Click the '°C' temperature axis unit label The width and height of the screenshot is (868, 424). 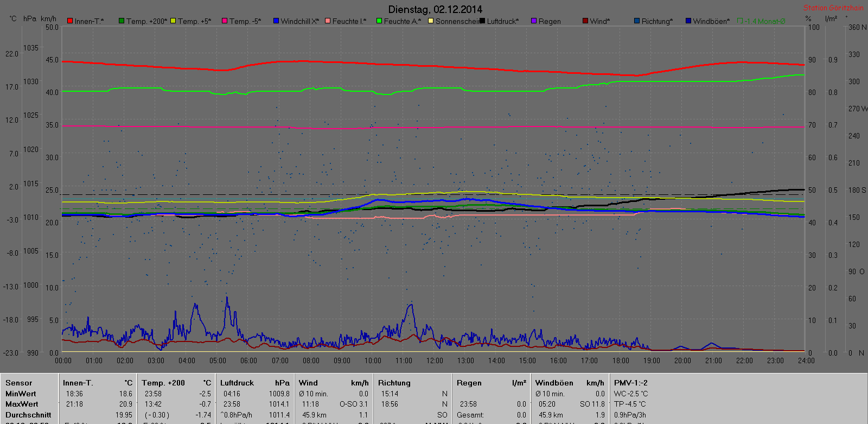point(13,18)
